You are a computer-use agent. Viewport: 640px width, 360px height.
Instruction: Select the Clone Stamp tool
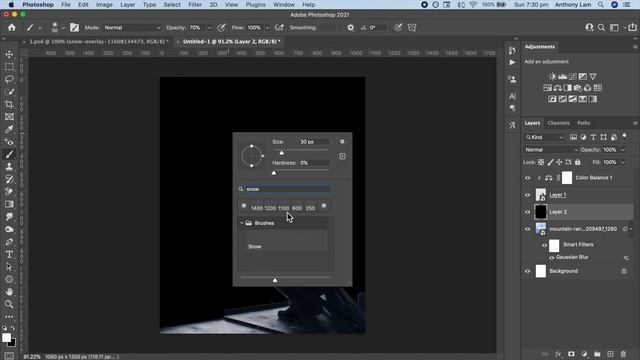(x=9, y=167)
